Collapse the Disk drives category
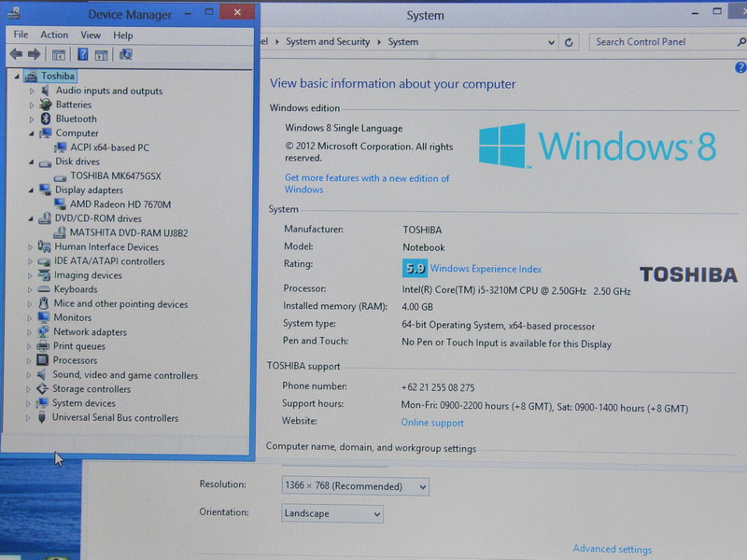The image size is (747, 560). 31,161
